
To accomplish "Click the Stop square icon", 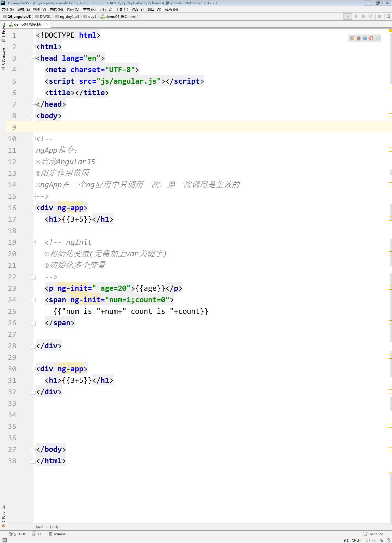I will pyautogui.click(x=380, y=16).
